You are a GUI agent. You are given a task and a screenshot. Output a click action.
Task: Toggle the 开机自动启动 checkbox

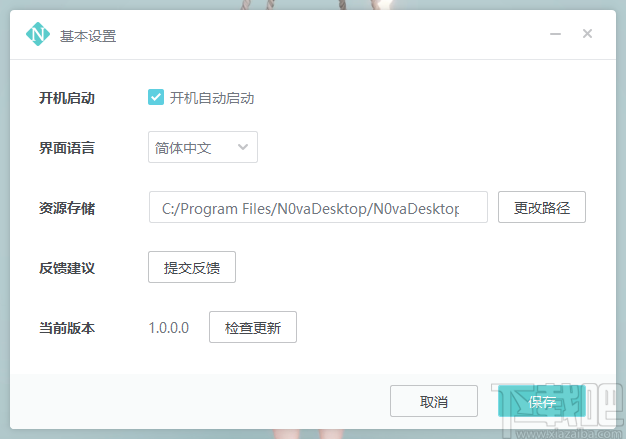click(156, 97)
